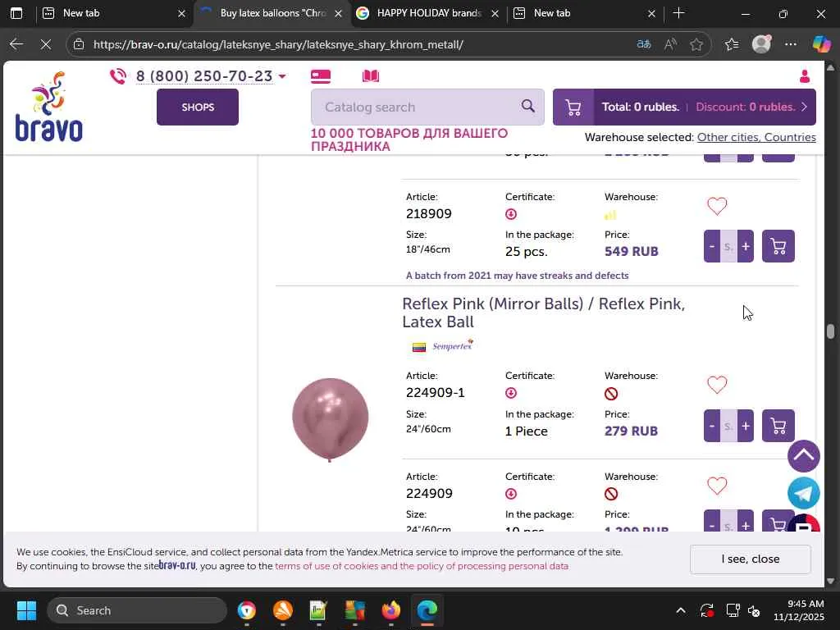This screenshot has height=630, width=840.
Task: Click the phone handset icon
Action: [118, 76]
